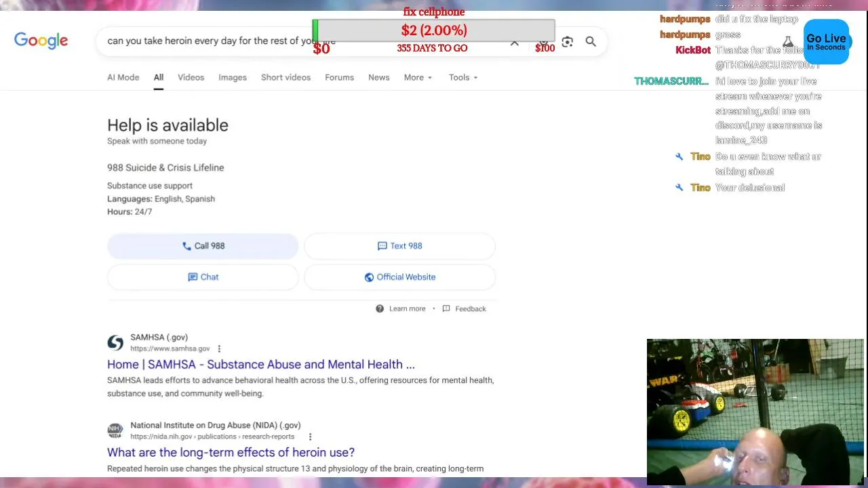Click the Learn more question icon

(380, 308)
